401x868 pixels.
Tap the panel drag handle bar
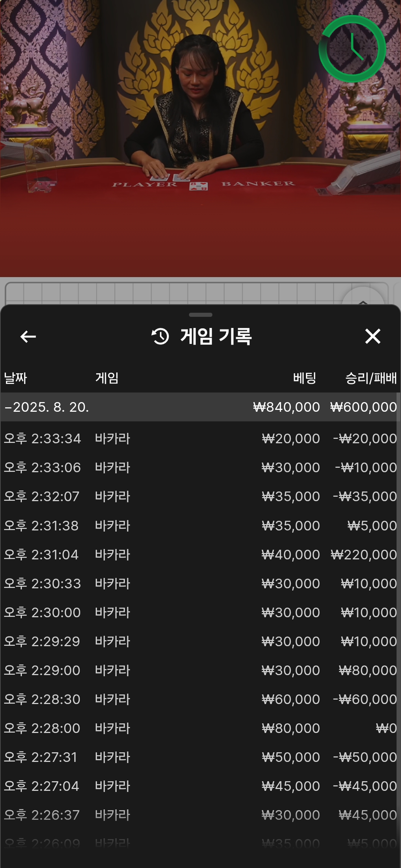pyautogui.click(x=200, y=315)
